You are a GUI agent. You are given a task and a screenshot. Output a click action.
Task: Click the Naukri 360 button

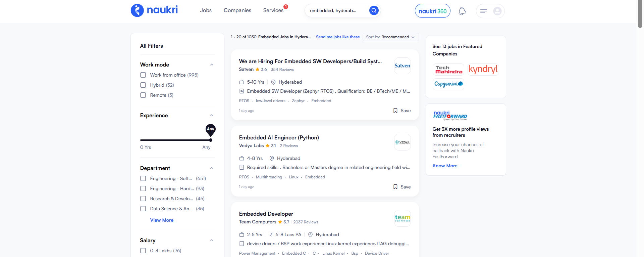(432, 11)
